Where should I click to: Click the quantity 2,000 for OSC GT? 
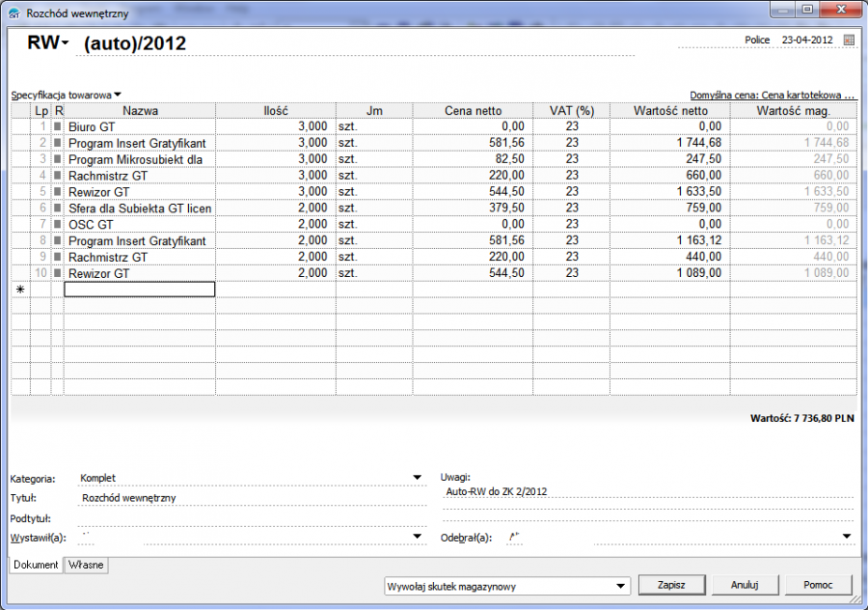(x=276, y=224)
